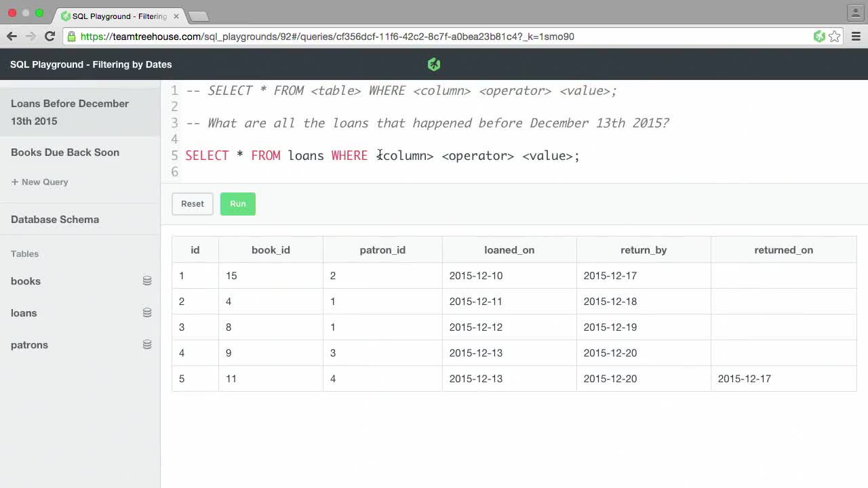Click the + New Query link
868x488 pixels.
click(39, 182)
